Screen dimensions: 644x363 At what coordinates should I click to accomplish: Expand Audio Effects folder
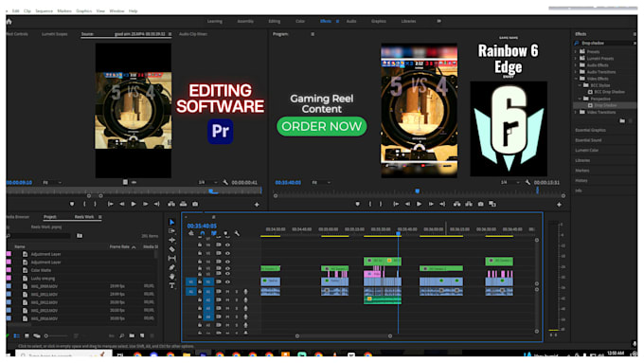click(576, 65)
